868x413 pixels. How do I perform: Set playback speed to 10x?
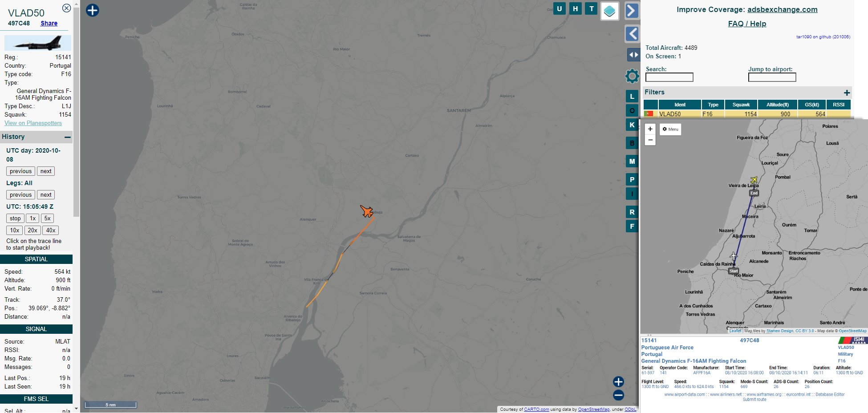[x=15, y=231]
